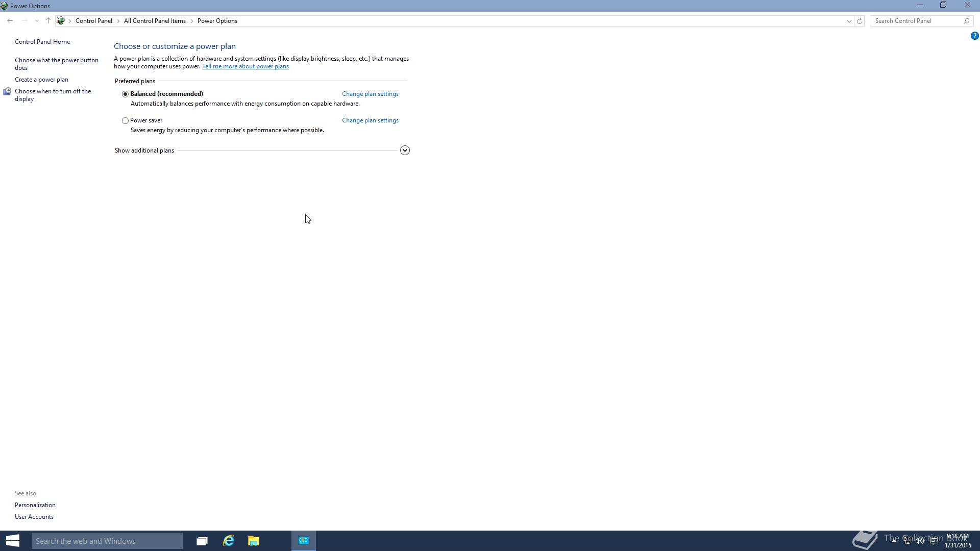The width and height of the screenshot is (980, 551).
Task: Open the network tray icon
Action: [x=908, y=540]
